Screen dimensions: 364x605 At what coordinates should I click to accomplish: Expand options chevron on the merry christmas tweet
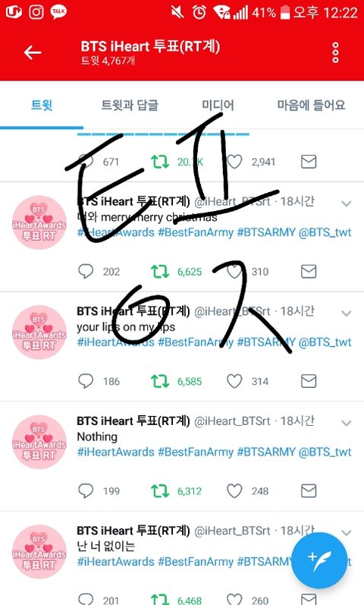pyautogui.click(x=347, y=203)
